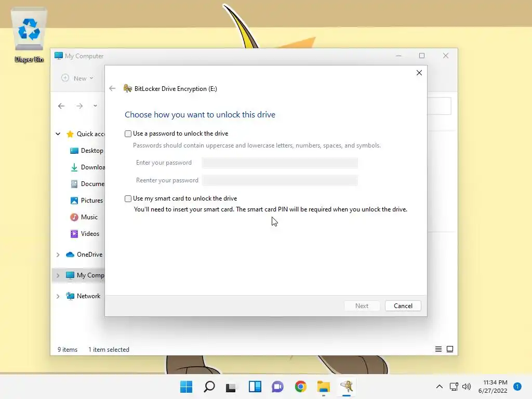Click the 'Enter your password' field
This screenshot has width=532, height=399.
pyautogui.click(x=280, y=163)
